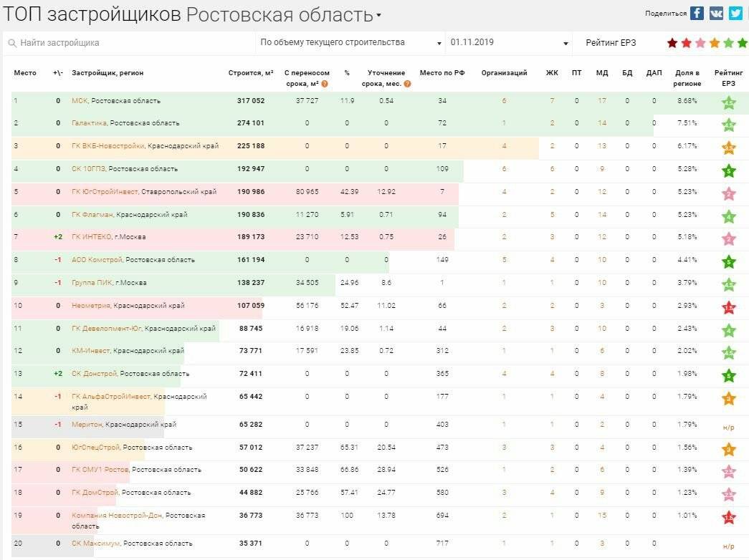
Task: Open help icon for 'С переносом срока'
Action: 325,84
